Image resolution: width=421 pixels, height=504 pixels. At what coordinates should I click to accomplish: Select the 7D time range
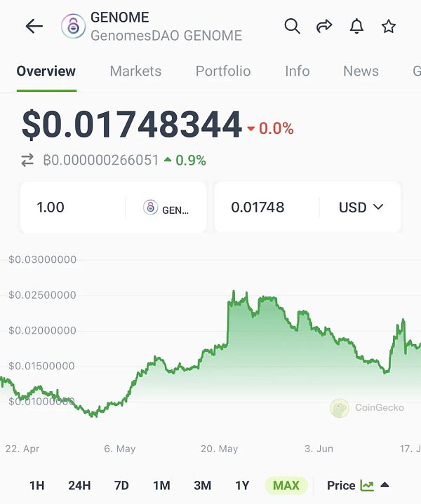click(121, 485)
